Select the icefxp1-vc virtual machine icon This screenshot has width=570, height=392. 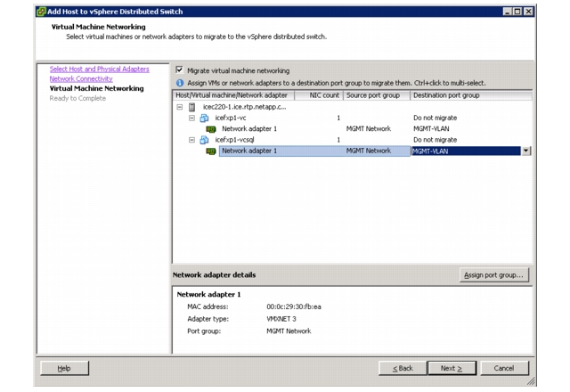pyautogui.click(x=204, y=118)
